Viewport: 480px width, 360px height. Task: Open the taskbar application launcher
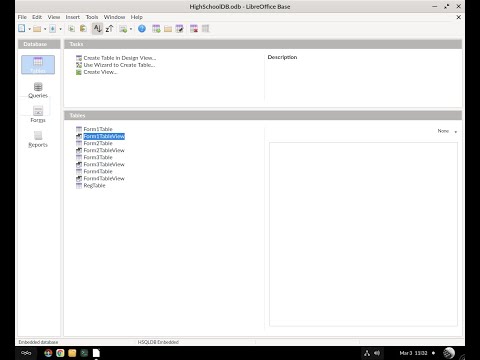click(x=26, y=353)
